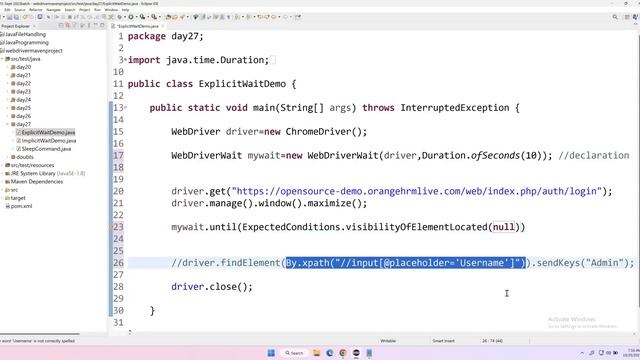This screenshot has height=360, width=640.
Task: Open the Window menu
Action: (111, 10)
